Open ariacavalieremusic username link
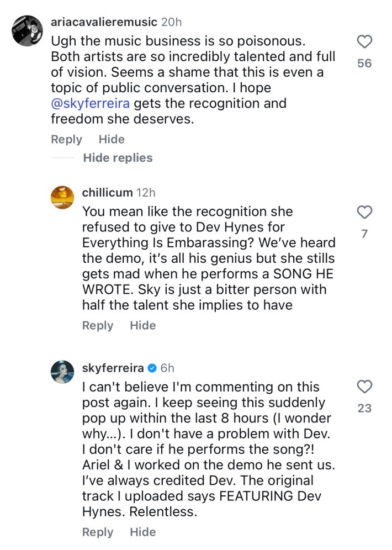Viewport: 392px width, 550px height. click(104, 23)
